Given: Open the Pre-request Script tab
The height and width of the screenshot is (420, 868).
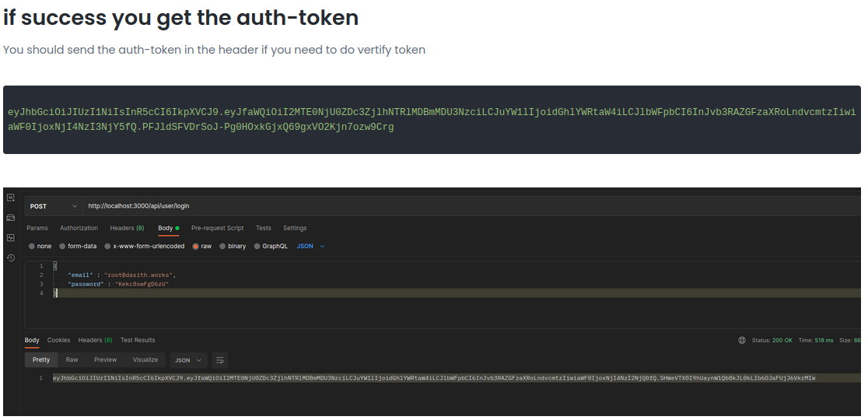Looking at the screenshot, I should 217,228.
